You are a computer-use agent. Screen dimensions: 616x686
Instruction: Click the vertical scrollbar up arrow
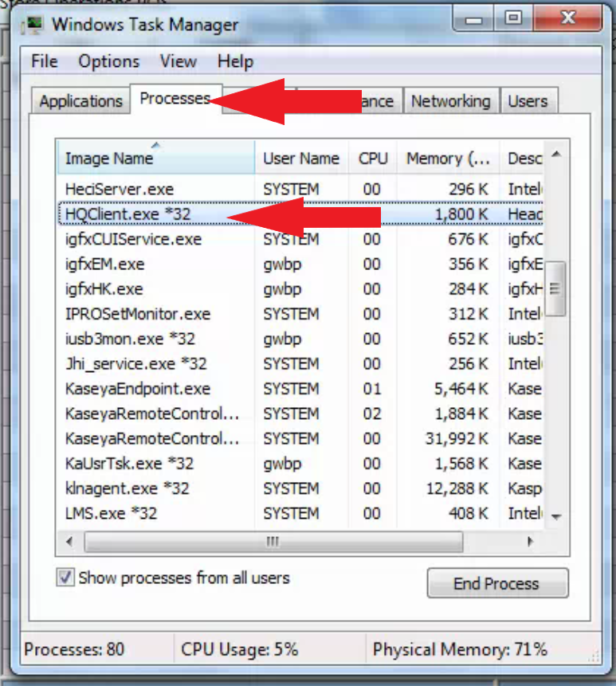(556, 154)
